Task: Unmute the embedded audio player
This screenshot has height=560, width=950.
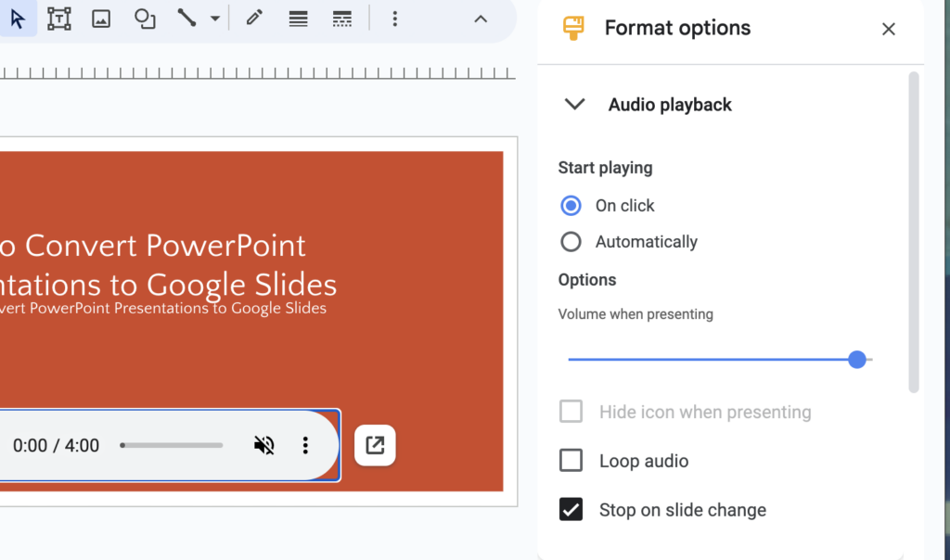Action: pyautogui.click(x=264, y=445)
